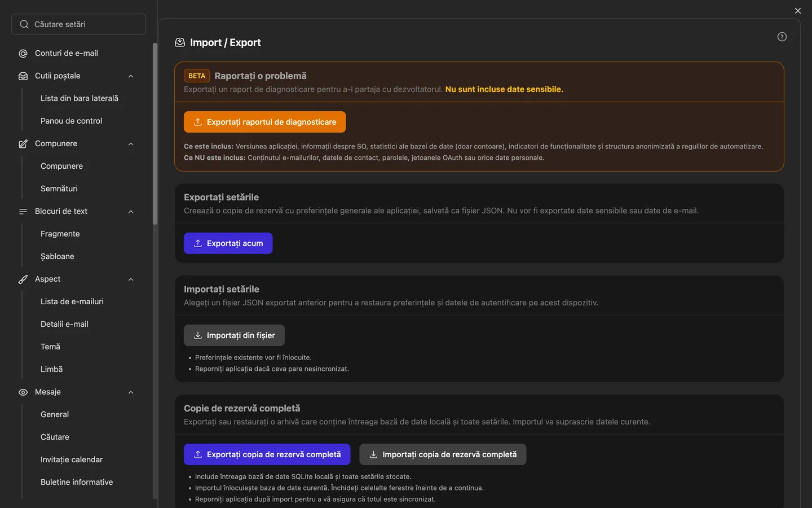The image size is (812, 508).
Task: Open the Fragmente page
Action: (x=60, y=234)
